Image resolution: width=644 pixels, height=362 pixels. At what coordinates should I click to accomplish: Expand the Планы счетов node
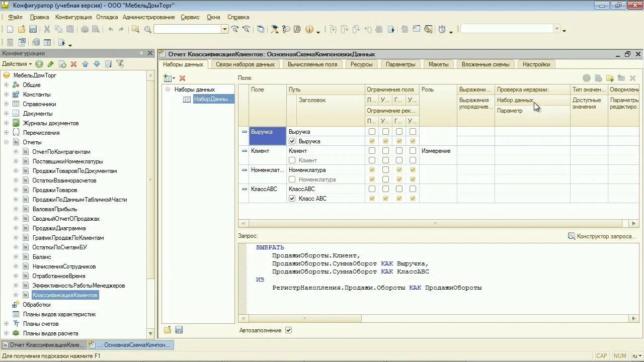point(6,324)
